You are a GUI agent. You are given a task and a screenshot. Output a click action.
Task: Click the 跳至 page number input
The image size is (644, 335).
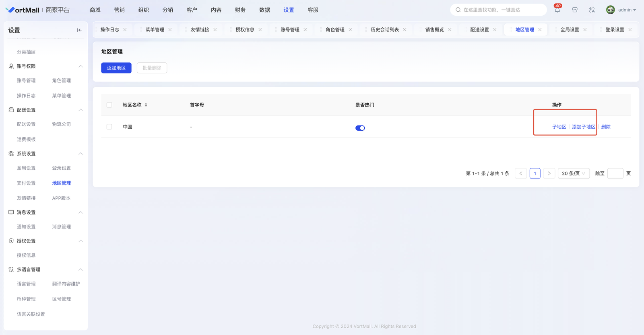tap(615, 173)
